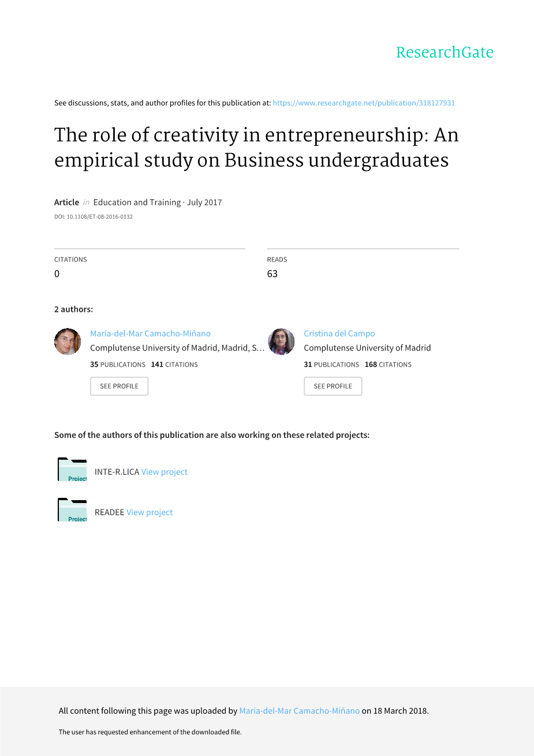Open View project link for INTE-R.LICA
534x756 pixels.
point(165,472)
